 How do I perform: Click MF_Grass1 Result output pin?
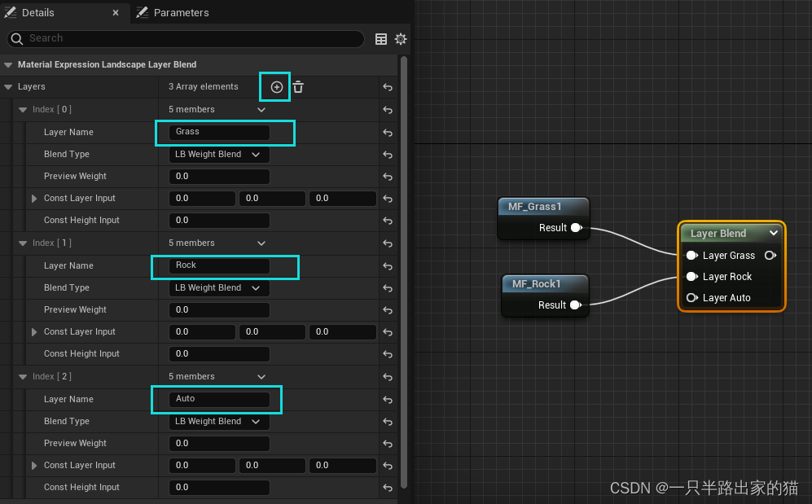point(577,228)
